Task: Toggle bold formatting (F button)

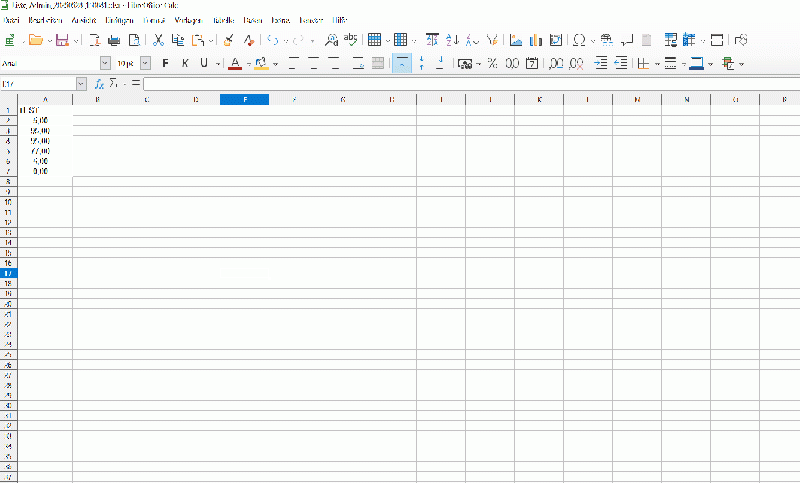Action: (166, 63)
